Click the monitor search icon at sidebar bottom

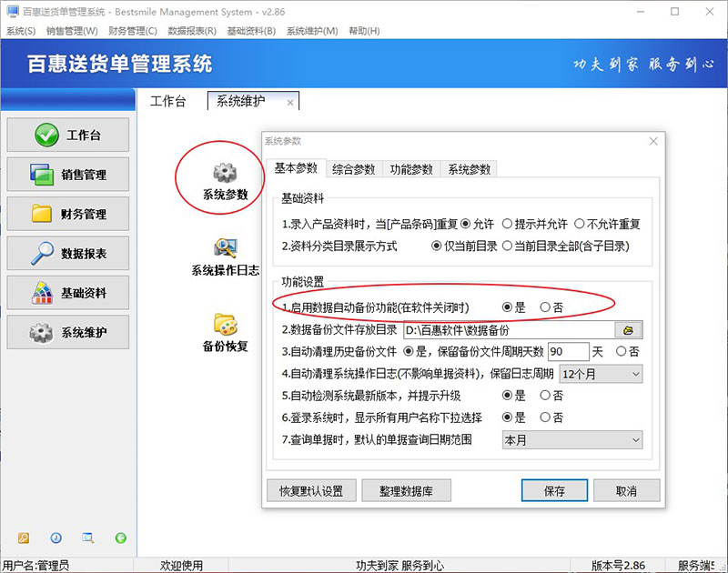click(87, 538)
